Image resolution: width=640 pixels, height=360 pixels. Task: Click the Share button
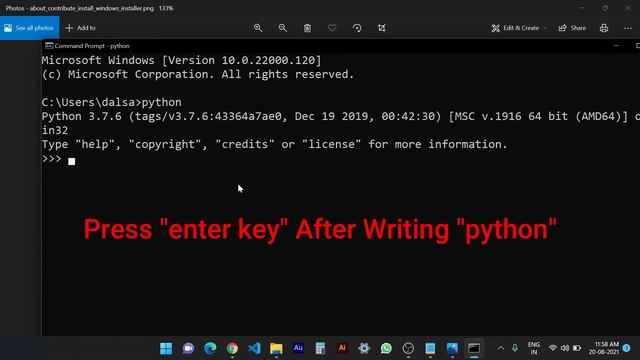point(573,28)
